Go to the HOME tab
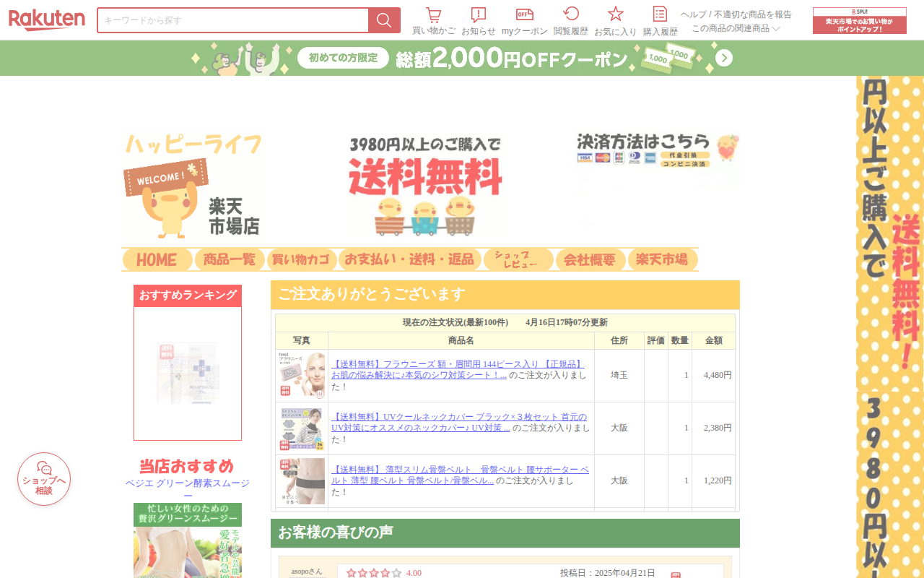 [157, 259]
